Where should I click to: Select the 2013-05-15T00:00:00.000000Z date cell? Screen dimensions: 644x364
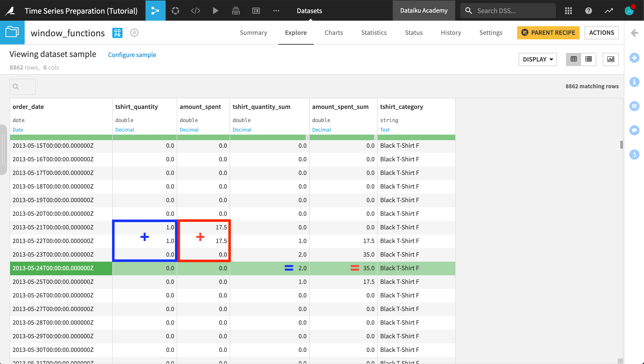click(61, 146)
